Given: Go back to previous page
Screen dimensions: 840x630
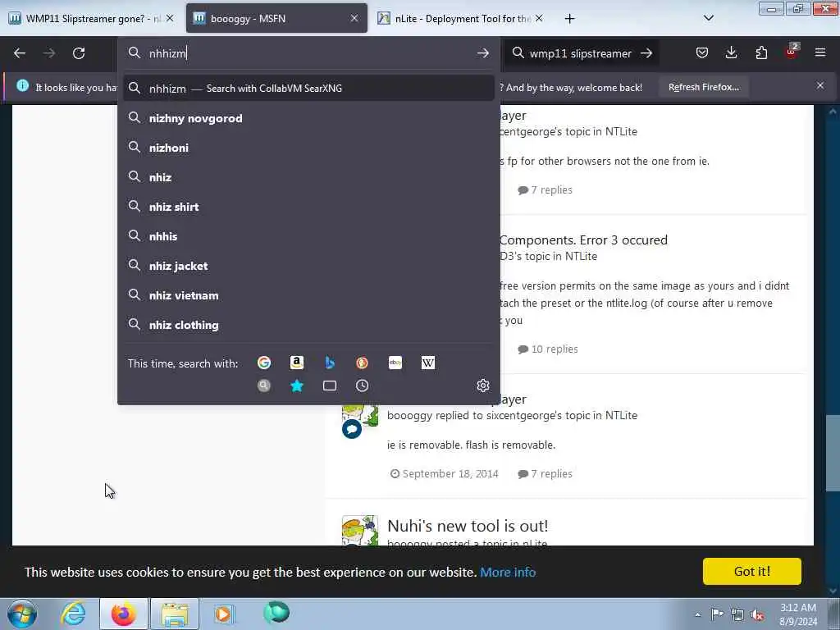Looking at the screenshot, I should click(x=20, y=53).
